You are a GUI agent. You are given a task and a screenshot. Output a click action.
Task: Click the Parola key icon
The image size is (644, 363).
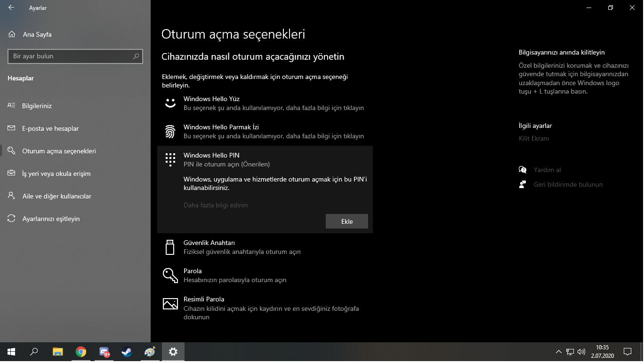click(170, 275)
